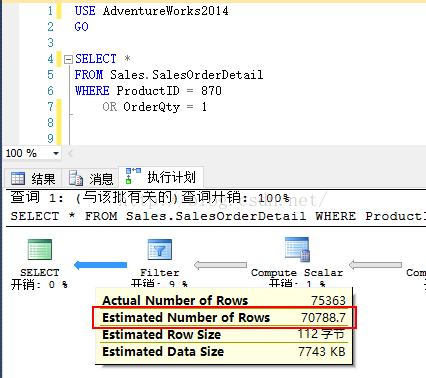This screenshot has width=426, height=378.
Task: Click the Compute Scalar label text
Action: coord(297,273)
